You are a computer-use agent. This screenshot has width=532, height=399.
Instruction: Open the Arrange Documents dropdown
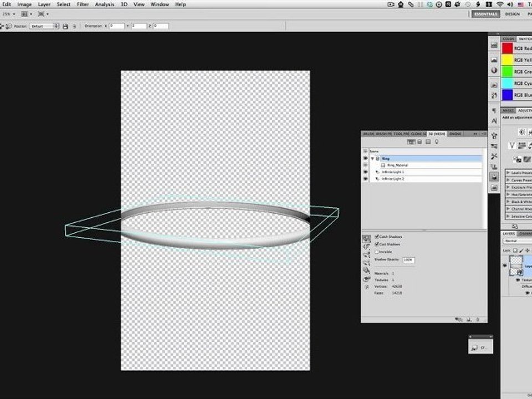(27, 14)
